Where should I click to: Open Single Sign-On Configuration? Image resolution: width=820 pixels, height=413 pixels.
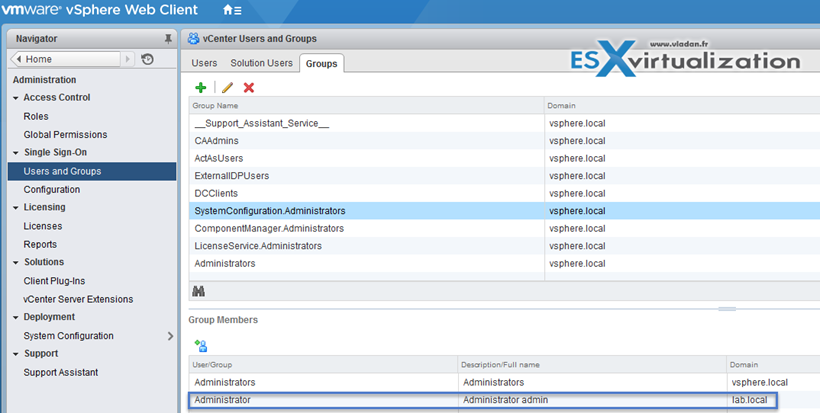pos(52,189)
